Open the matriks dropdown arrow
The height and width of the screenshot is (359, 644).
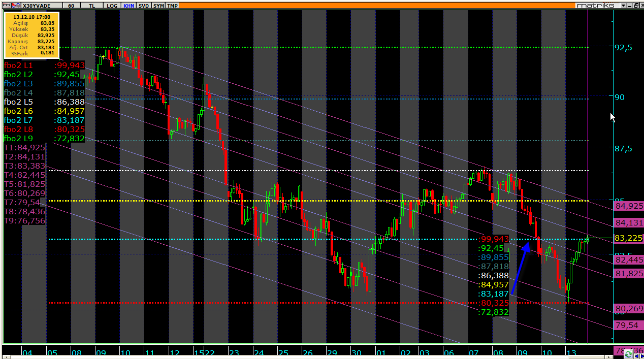623,5
